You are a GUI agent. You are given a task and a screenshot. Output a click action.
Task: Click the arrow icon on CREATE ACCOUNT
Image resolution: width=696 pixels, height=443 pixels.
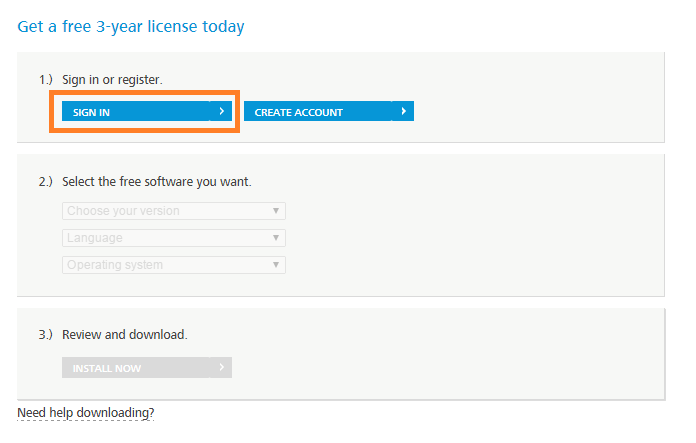pos(403,111)
